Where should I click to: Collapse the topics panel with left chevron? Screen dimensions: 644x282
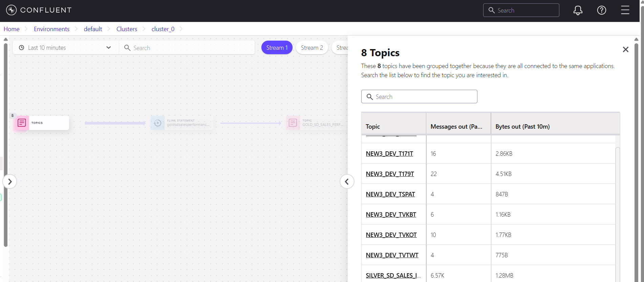point(347,182)
